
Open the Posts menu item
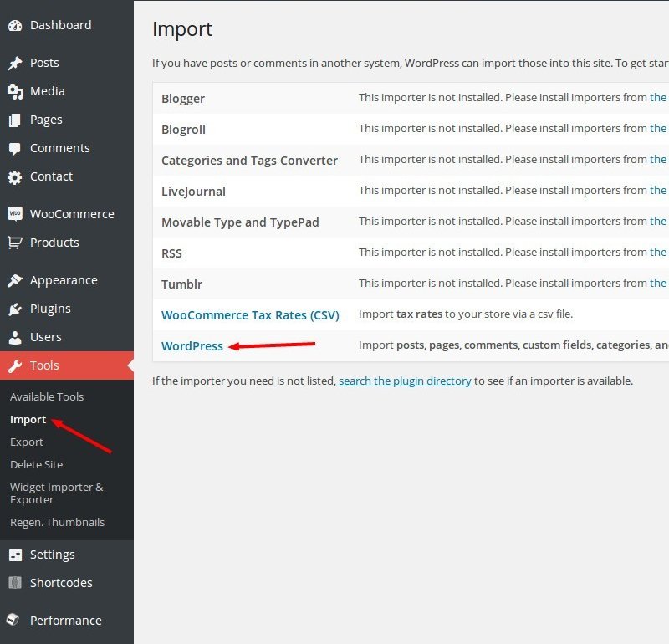pyautogui.click(x=44, y=63)
